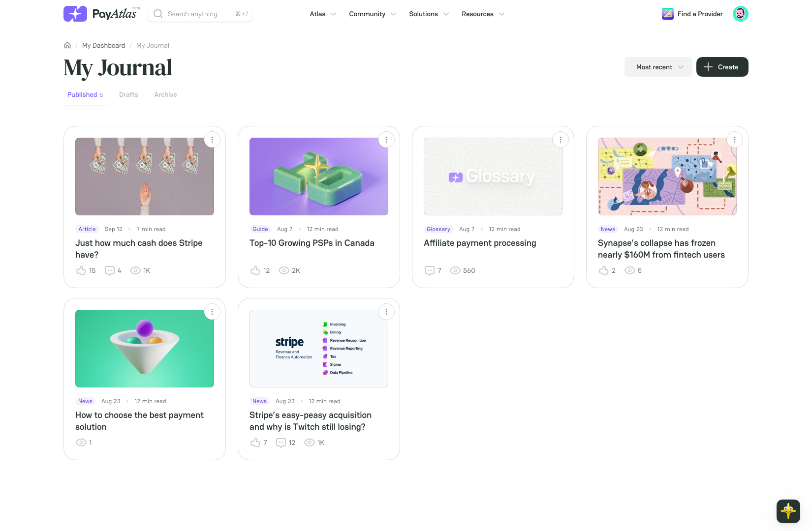812x531 pixels.
Task: Open three-dot menu on Stripe cash article
Action: [x=212, y=140]
